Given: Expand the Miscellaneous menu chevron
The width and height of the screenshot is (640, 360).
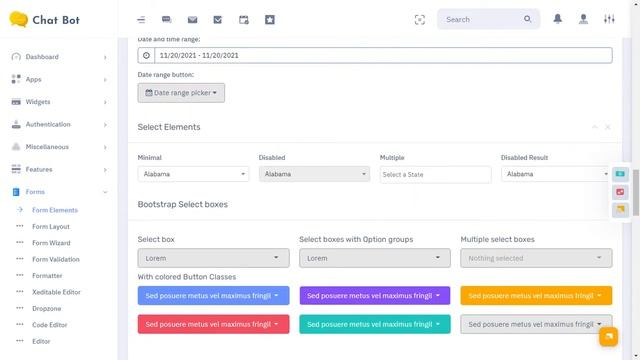Looking at the screenshot, I should [x=105, y=147].
